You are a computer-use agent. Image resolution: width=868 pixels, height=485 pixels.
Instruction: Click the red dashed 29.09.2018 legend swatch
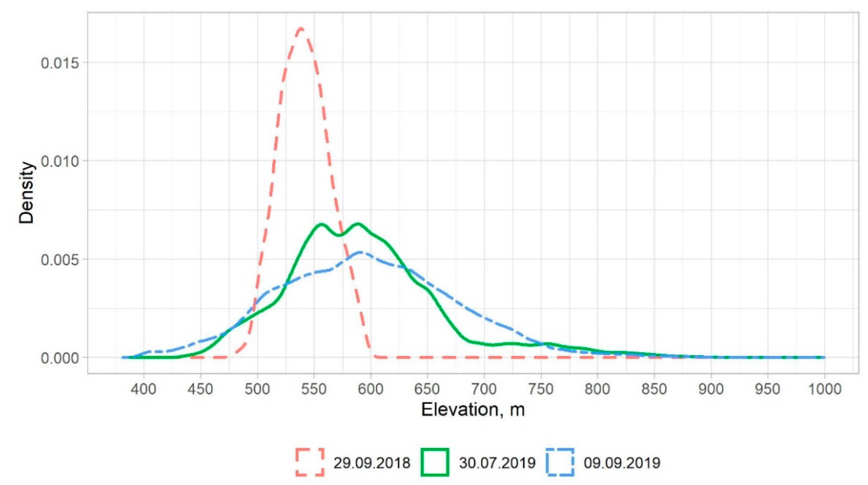(x=310, y=462)
